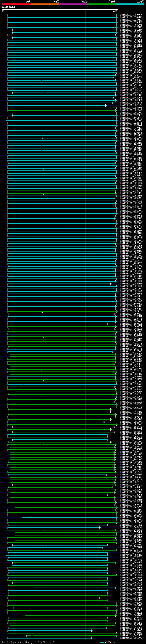Select hit UniRef100_A1DNH6
Viewport: 146px width, 644px height.
pos(131,357)
